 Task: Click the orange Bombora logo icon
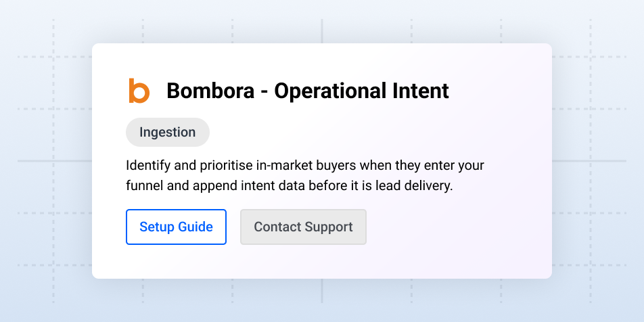[x=139, y=91]
